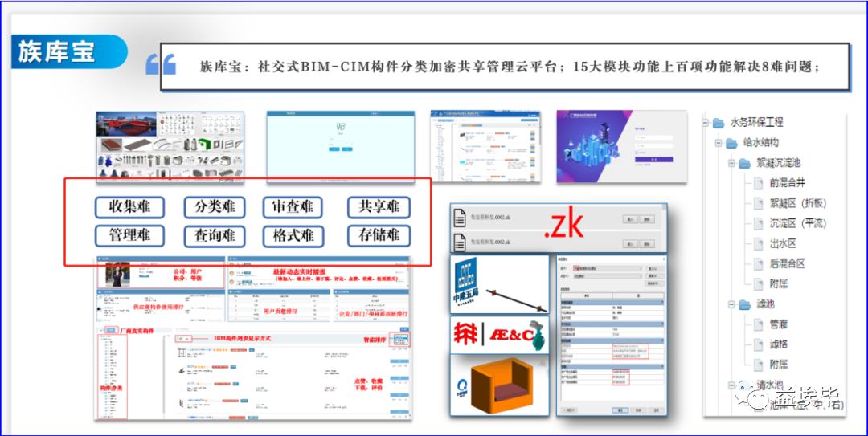
Task: Click the document icon beside 沉淀区（平流）
Action: pyautogui.click(x=759, y=223)
